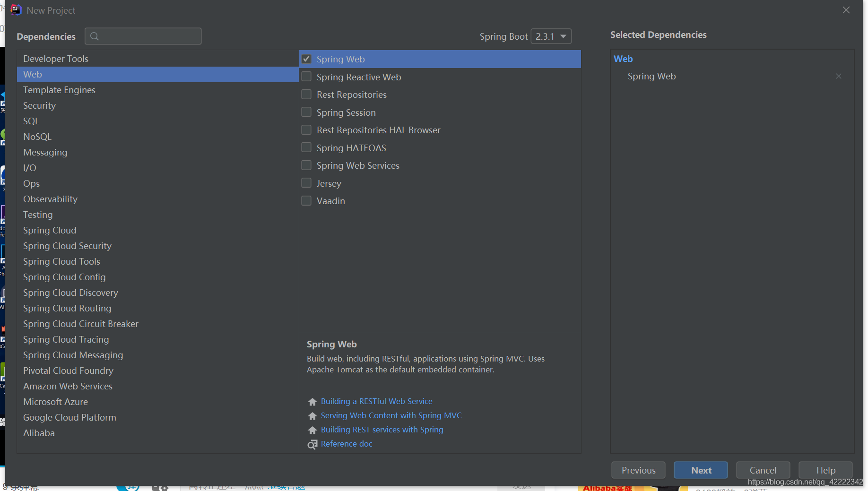Click home icon beside Building REST services
Screen dimensions: 868x491
[x=312, y=430]
